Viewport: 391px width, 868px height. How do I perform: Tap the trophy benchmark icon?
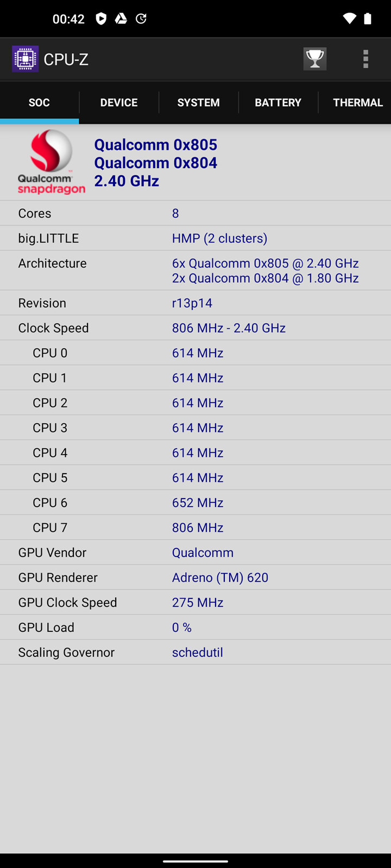(x=315, y=59)
